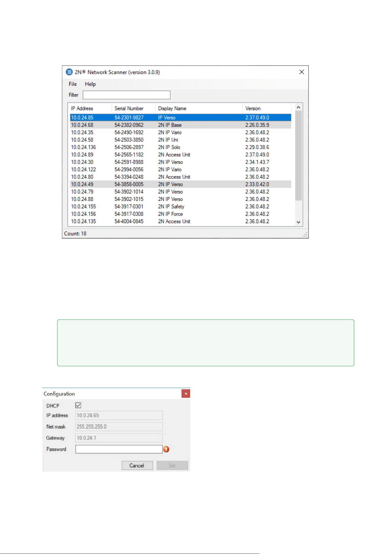Close the Network Scanner window
392x554 pixels.
302,72
